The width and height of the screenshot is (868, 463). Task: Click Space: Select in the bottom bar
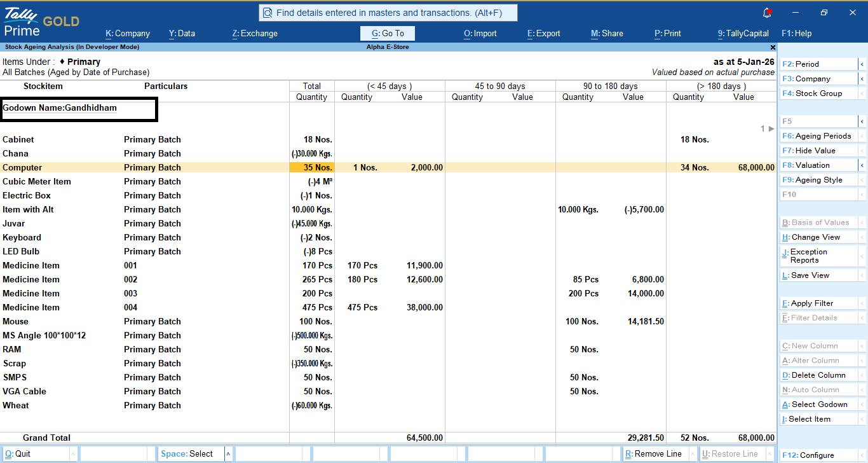pos(190,454)
